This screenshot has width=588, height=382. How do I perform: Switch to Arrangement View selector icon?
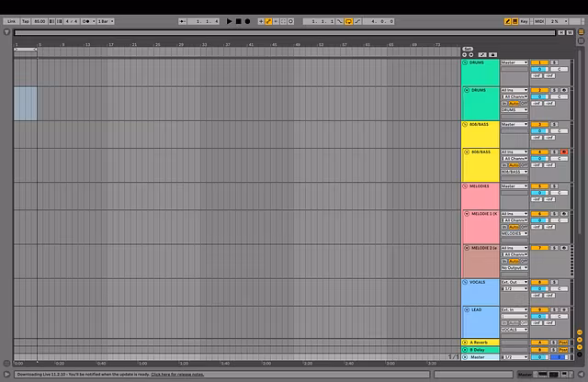[582, 32]
